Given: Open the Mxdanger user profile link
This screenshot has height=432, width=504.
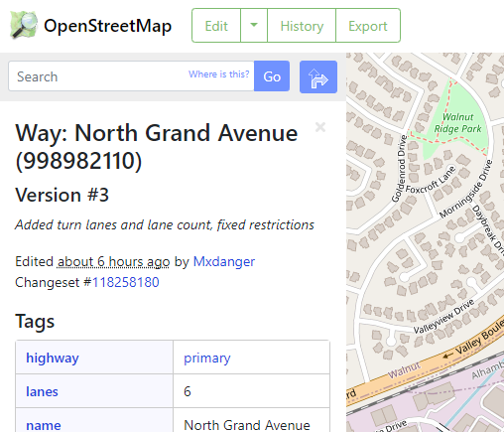Looking at the screenshot, I should pos(224,261).
